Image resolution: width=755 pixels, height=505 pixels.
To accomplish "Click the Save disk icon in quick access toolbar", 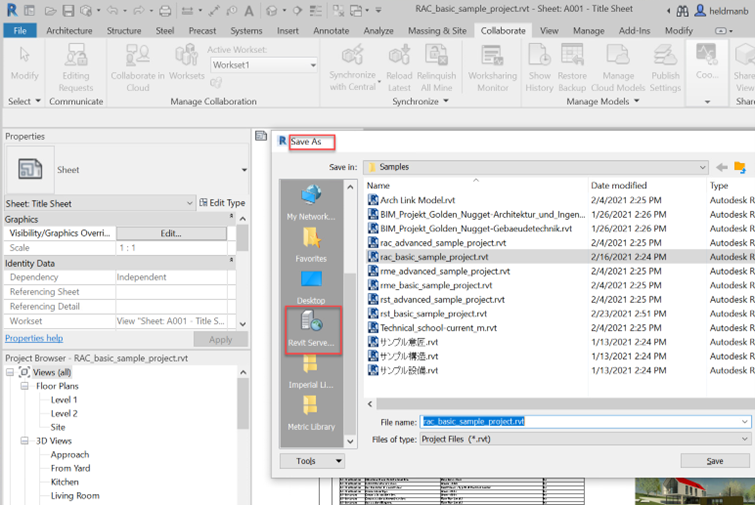I will coord(68,10).
